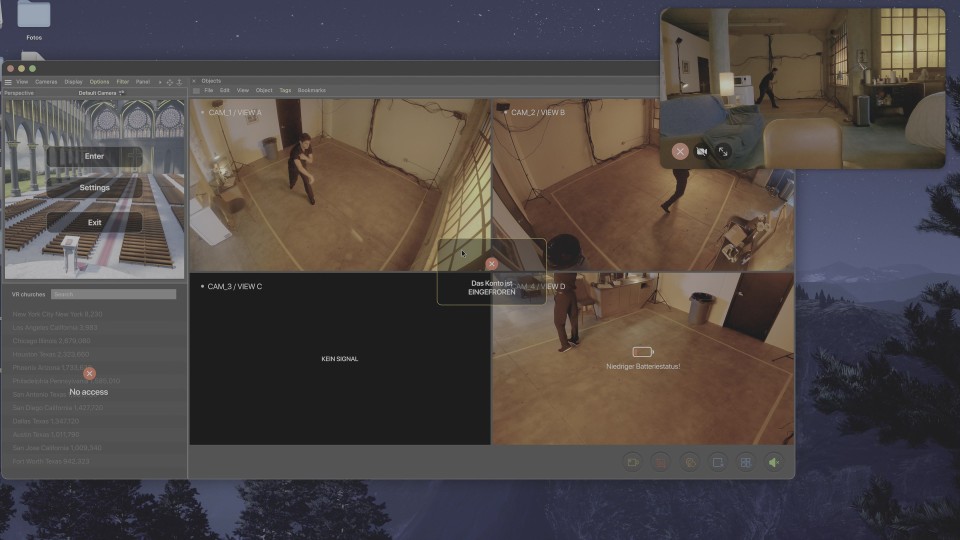This screenshot has width=960, height=540.
Task: Select the 'Houston Texas' row
Action: pyautogui.click(x=51, y=354)
